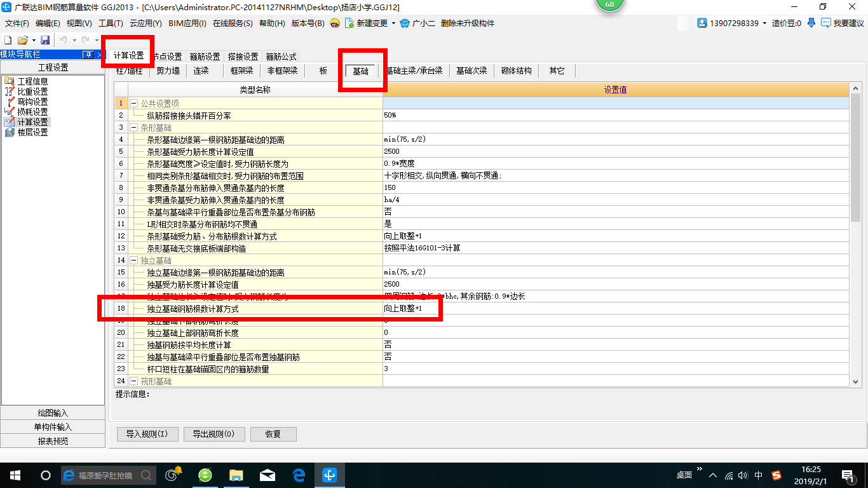Collapse the 条形基础 group

click(x=134, y=127)
